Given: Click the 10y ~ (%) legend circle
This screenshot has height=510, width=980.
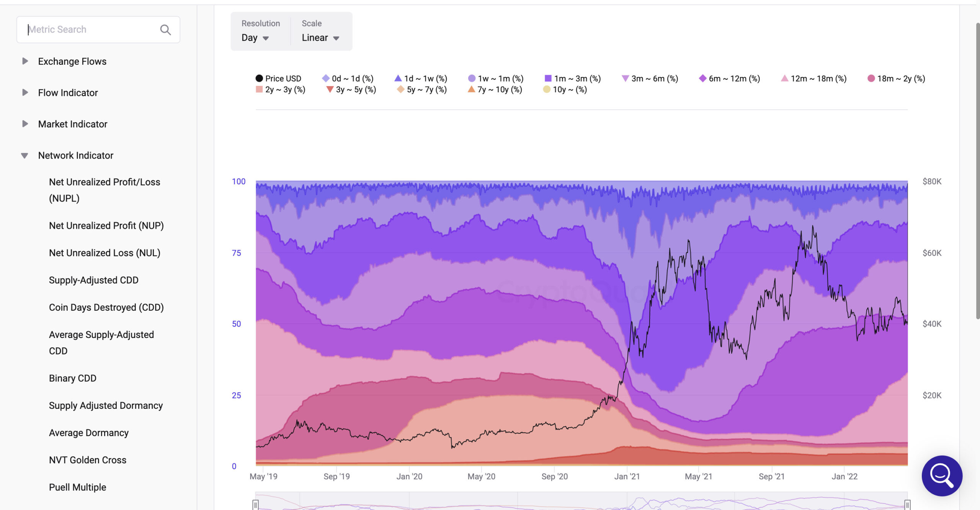Looking at the screenshot, I should [x=547, y=89].
